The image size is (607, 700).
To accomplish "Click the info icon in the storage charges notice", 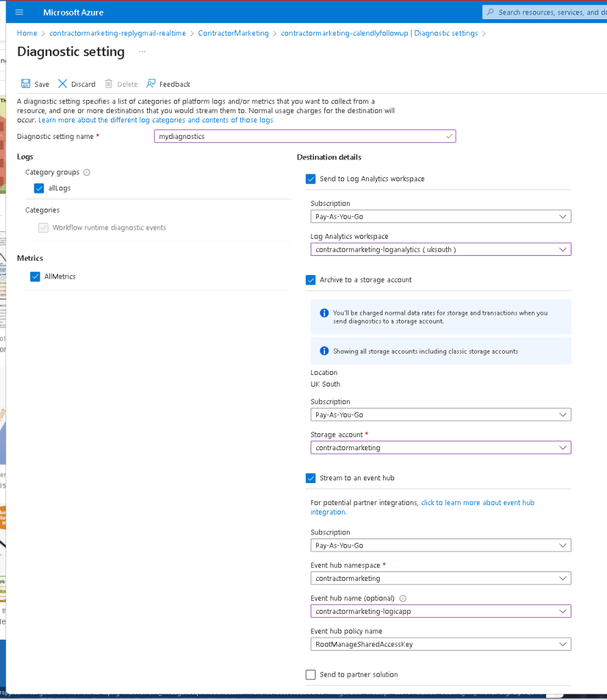I will point(324,313).
